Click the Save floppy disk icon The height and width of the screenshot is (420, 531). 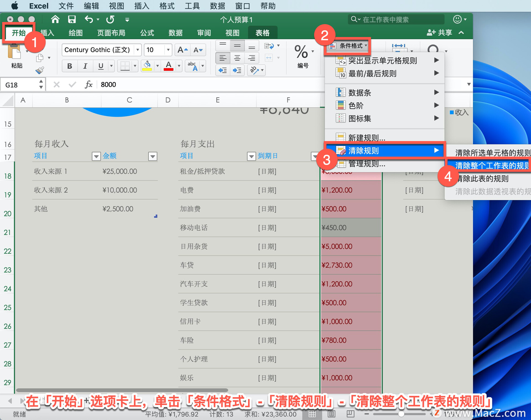72,19
